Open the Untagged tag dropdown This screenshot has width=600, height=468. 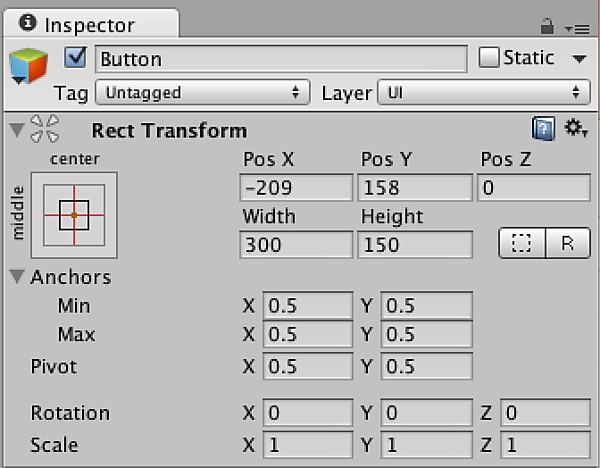[202, 92]
